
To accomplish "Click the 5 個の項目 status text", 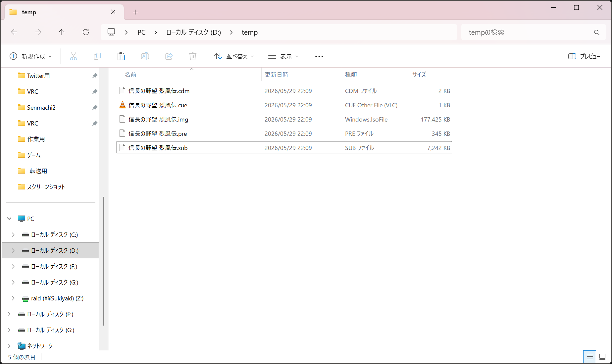I will 22,357.
